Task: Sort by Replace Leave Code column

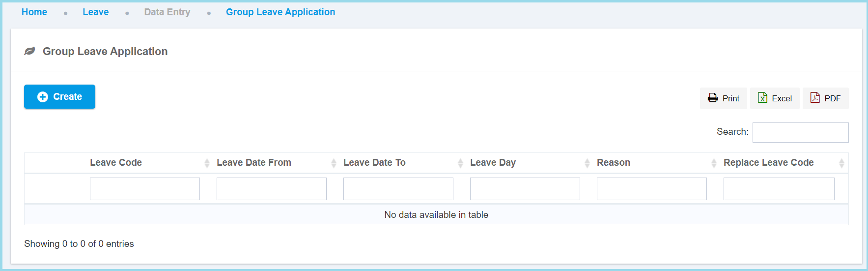Action: [x=768, y=163]
